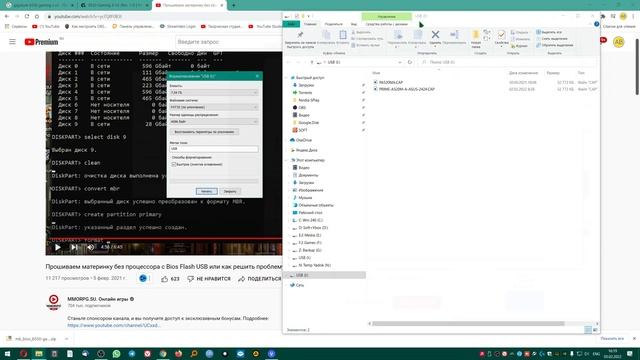Open the youtube.com channel link in description
640x360 pixels.
tap(114, 325)
